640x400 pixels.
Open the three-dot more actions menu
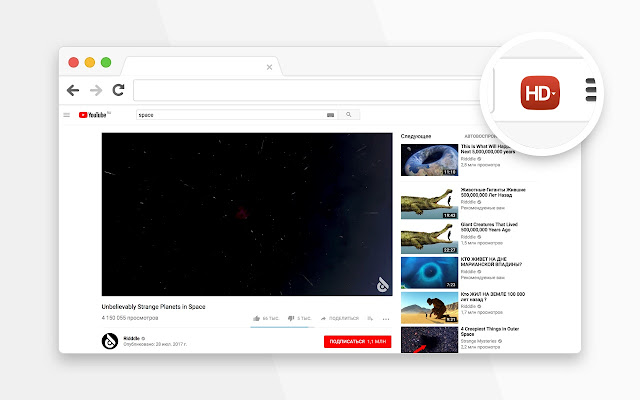pos(386,319)
